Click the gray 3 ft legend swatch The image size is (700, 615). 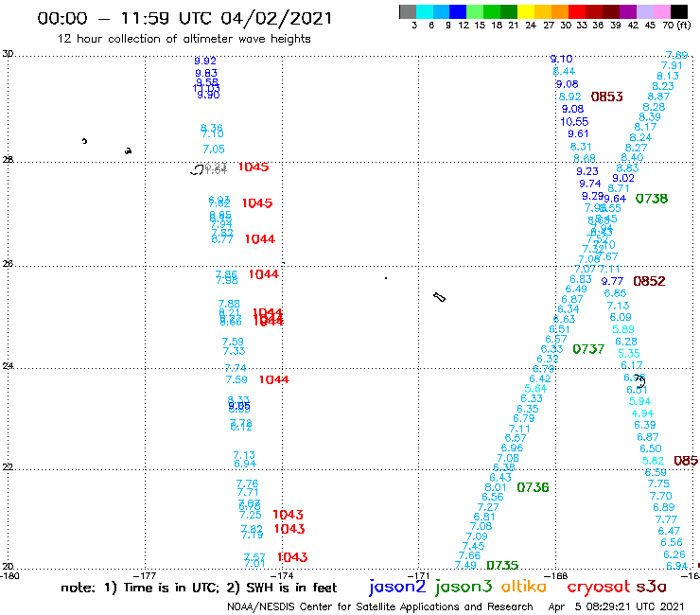coord(408,11)
